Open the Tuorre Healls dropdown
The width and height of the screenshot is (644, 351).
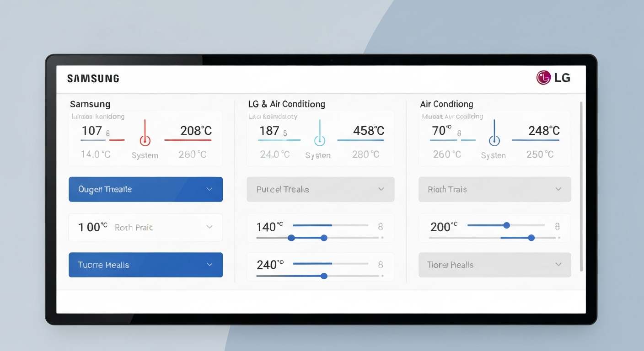click(145, 265)
